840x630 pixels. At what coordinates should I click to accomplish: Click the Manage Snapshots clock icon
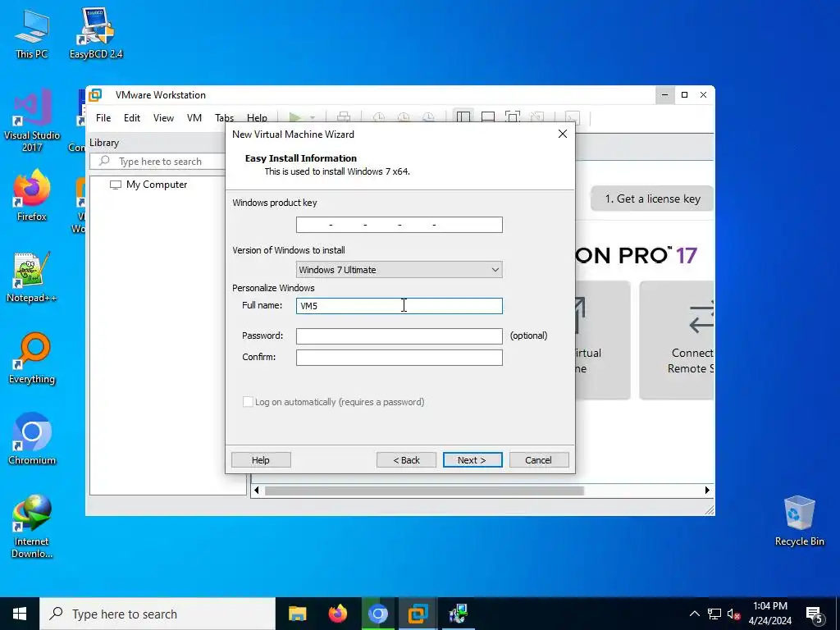(428, 117)
